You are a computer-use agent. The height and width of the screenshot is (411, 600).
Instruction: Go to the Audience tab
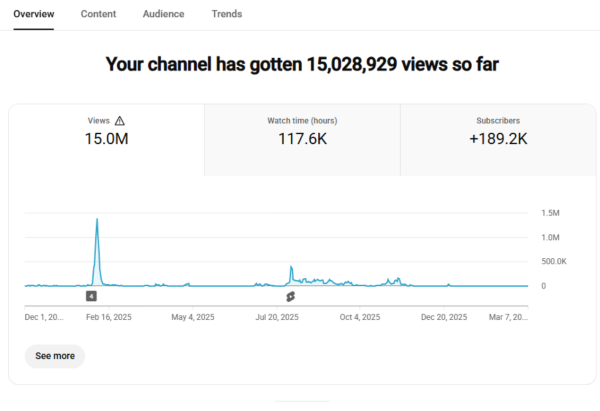[163, 14]
